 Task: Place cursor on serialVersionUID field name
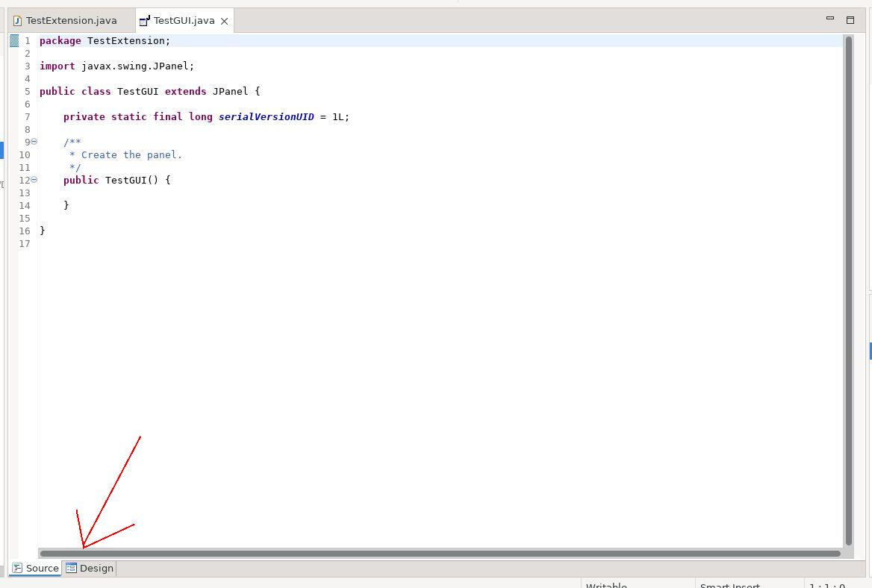(266, 117)
